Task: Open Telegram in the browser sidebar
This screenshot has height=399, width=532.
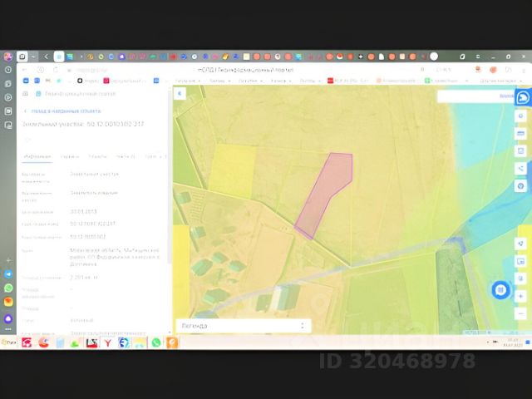Action: [x=8, y=274]
